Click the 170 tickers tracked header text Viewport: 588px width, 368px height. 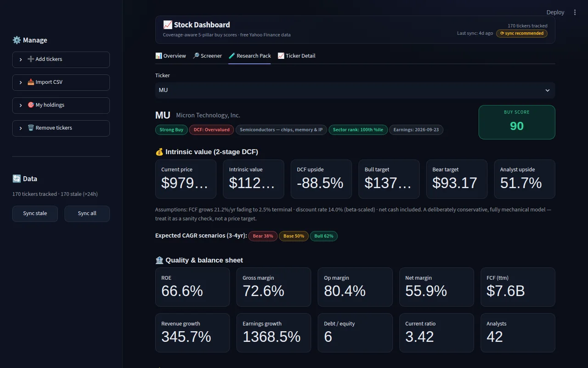(x=527, y=26)
